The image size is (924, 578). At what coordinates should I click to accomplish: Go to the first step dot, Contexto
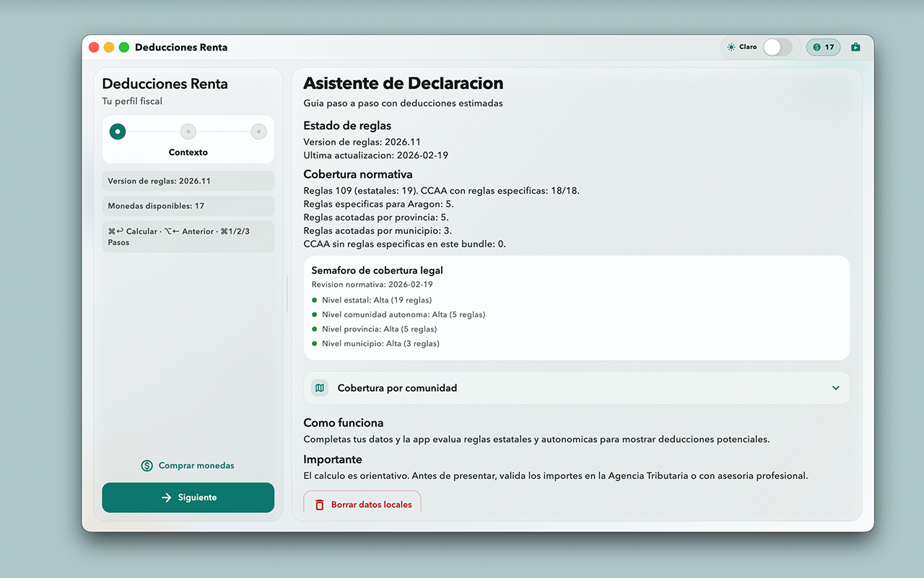(x=118, y=131)
